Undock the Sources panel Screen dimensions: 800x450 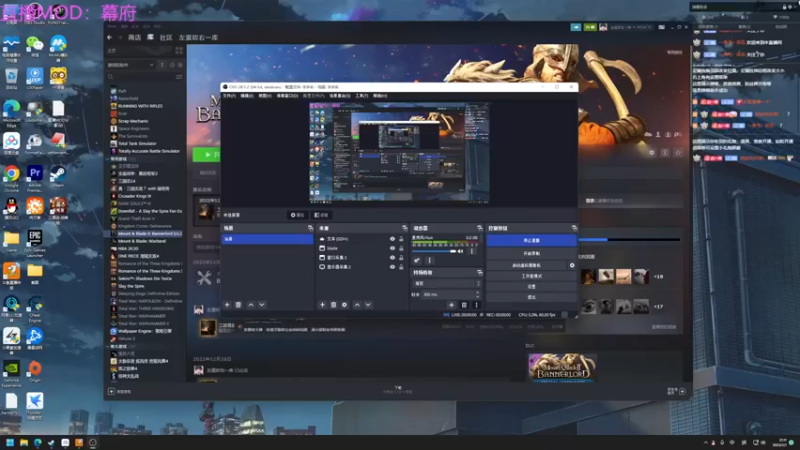coord(405,228)
